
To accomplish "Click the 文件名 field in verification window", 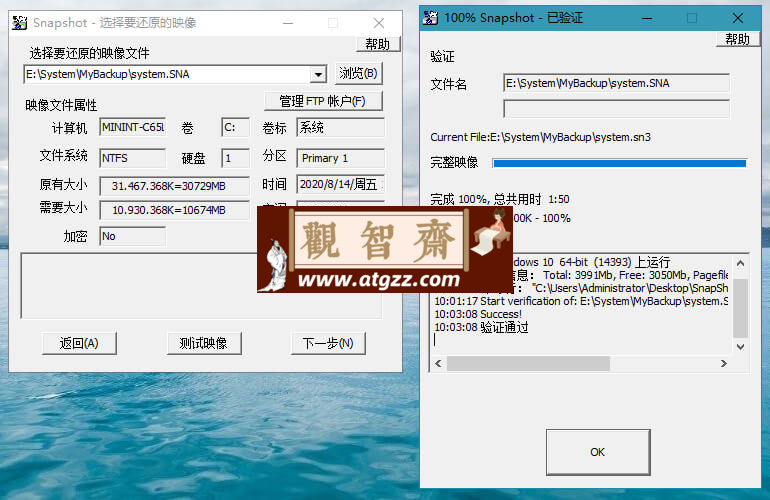I will coord(616,83).
